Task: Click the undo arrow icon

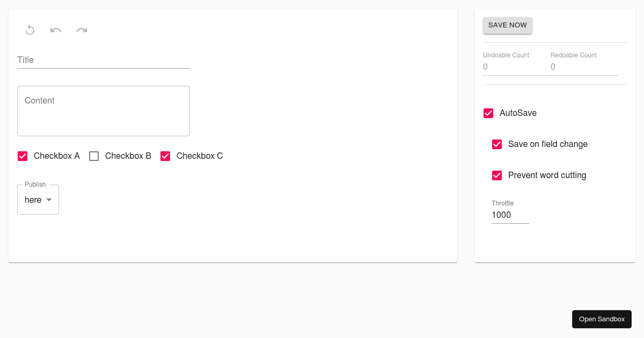Action: [56, 30]
